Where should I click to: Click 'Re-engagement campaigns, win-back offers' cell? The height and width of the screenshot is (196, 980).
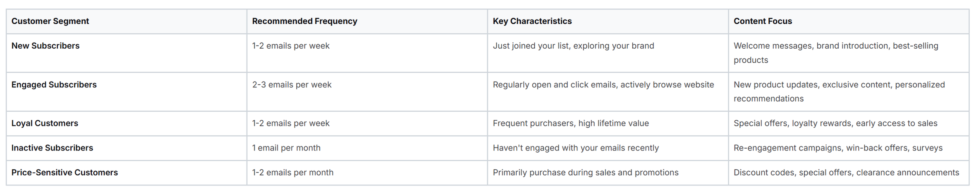coord(838,148)
